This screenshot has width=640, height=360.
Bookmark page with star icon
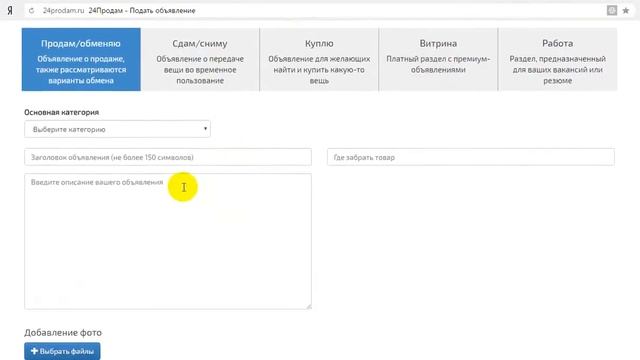[x=625, y=11]
